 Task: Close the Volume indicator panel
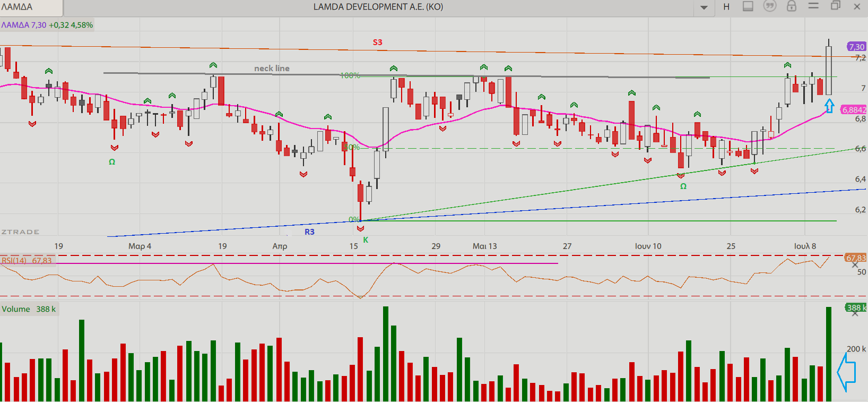tap(855, 314)
